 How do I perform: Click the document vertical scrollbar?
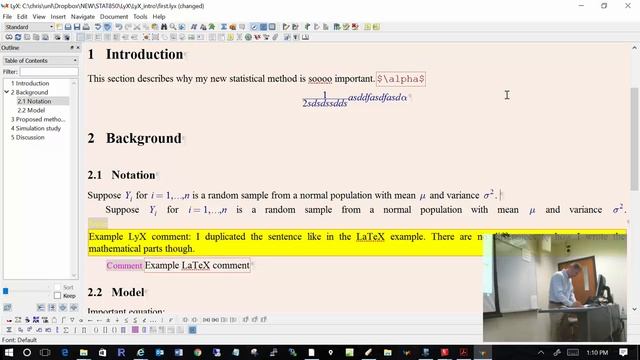pyautogui.click(x=634, y=139)
